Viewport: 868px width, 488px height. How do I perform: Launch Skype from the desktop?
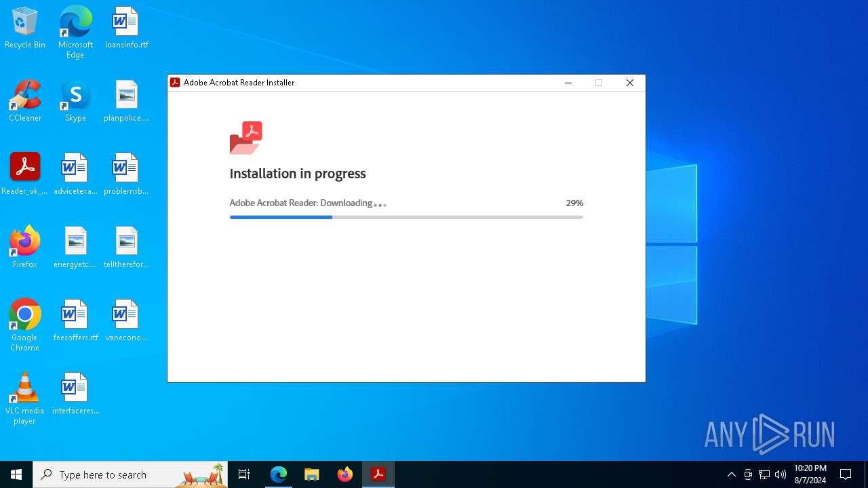pos(75,102)
